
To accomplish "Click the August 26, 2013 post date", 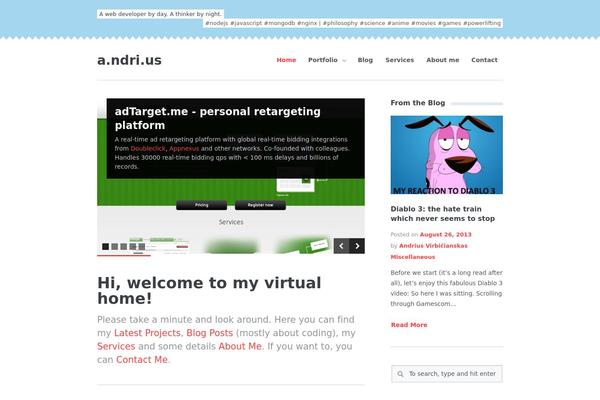I will click(445, 235).
